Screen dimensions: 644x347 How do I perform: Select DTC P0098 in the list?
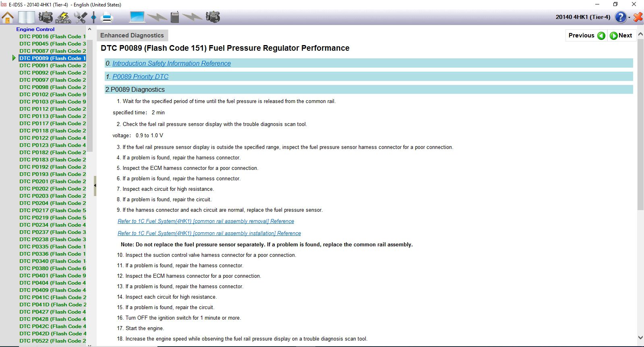(53, 87)
